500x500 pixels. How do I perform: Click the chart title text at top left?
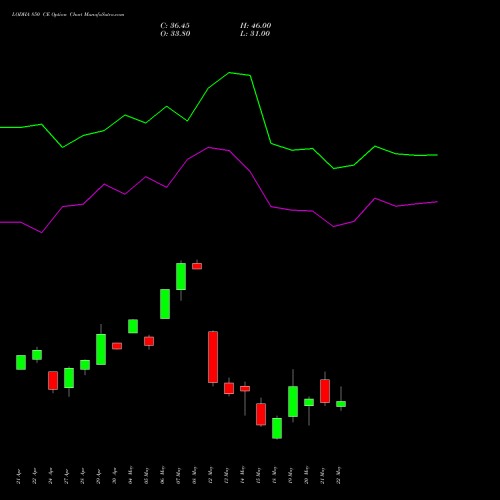tap(68, 15)
